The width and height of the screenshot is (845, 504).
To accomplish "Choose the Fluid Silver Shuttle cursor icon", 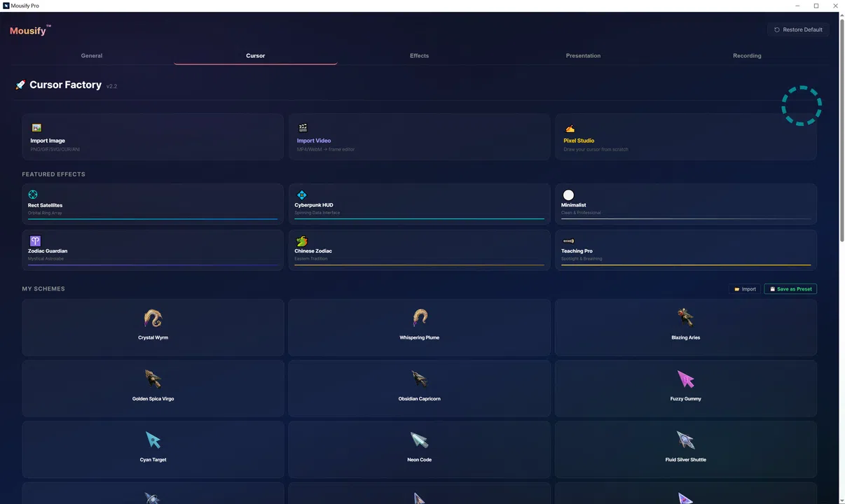I will tap(685, 440).
